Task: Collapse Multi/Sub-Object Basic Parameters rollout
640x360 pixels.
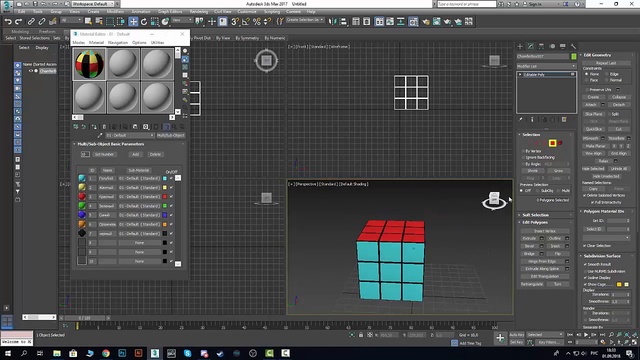Action: point(111,144)
